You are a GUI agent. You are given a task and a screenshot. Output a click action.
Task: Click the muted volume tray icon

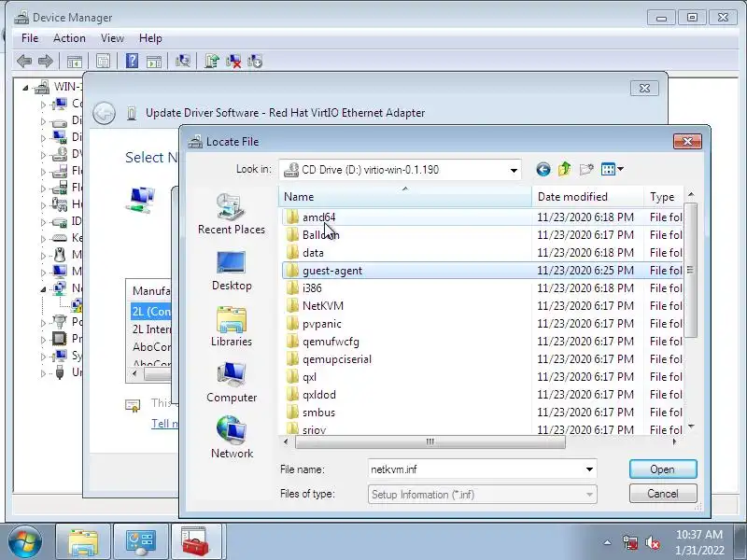point(652,542)
